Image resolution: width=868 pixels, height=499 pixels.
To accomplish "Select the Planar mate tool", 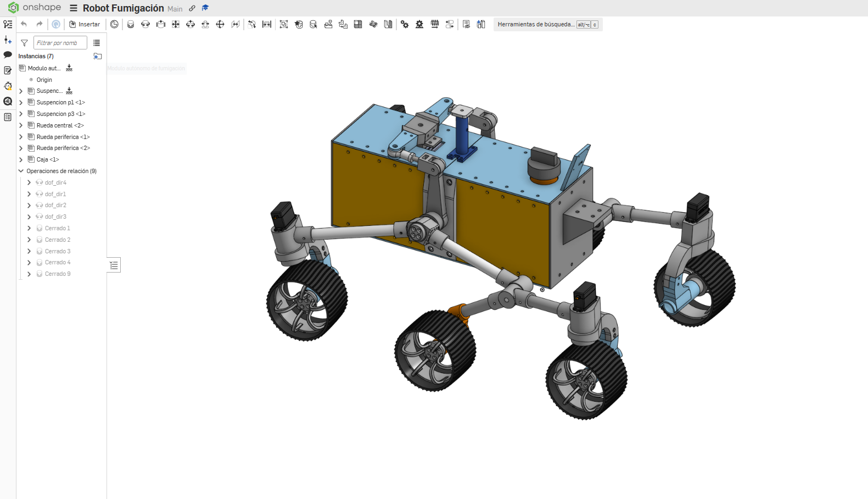I will (176, 24).
